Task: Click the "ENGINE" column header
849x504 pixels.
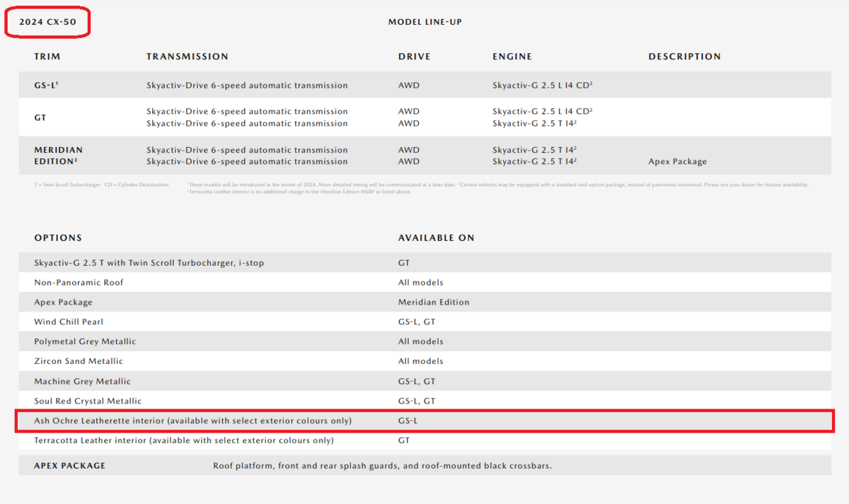Action: click(512, 57)
